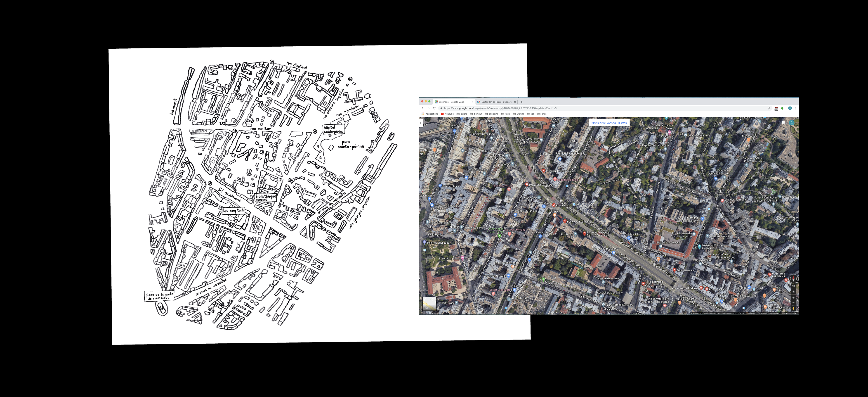Bookmark page with the star icon
The height and width of the screenshot is (397, 868).
(769, 108)
